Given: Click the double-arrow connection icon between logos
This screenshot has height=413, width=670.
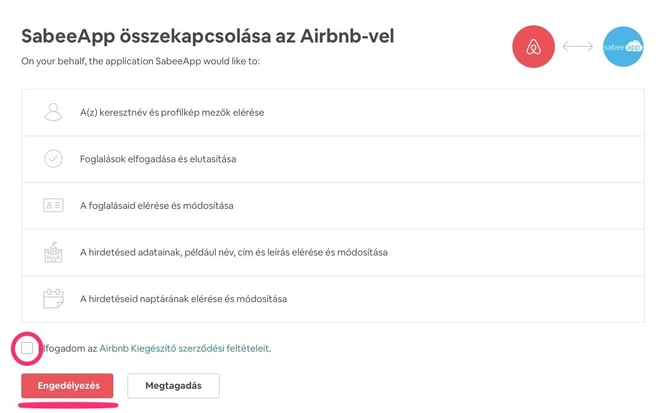Looking at the screenshot, I should pos(578,47).
